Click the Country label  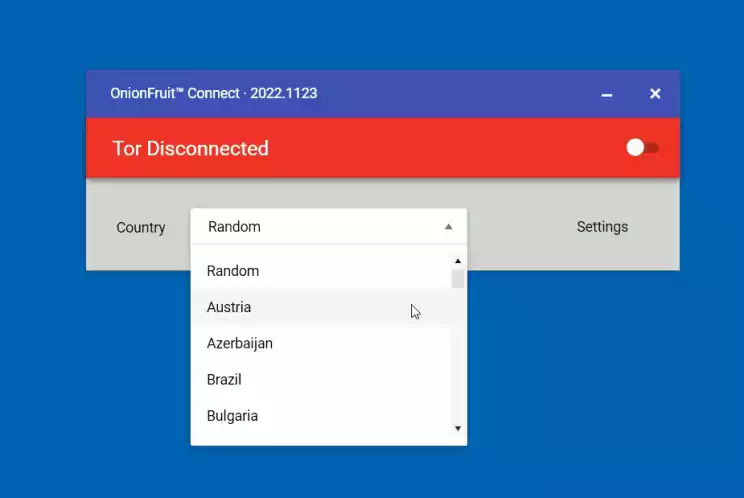141,228
